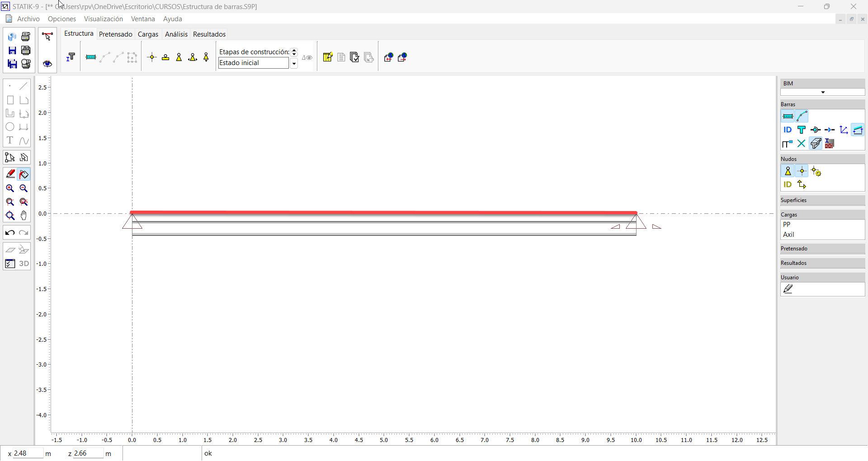The image size is (868, 461).
Task: Activate the pan hand tool
Action: coord(24,216)
